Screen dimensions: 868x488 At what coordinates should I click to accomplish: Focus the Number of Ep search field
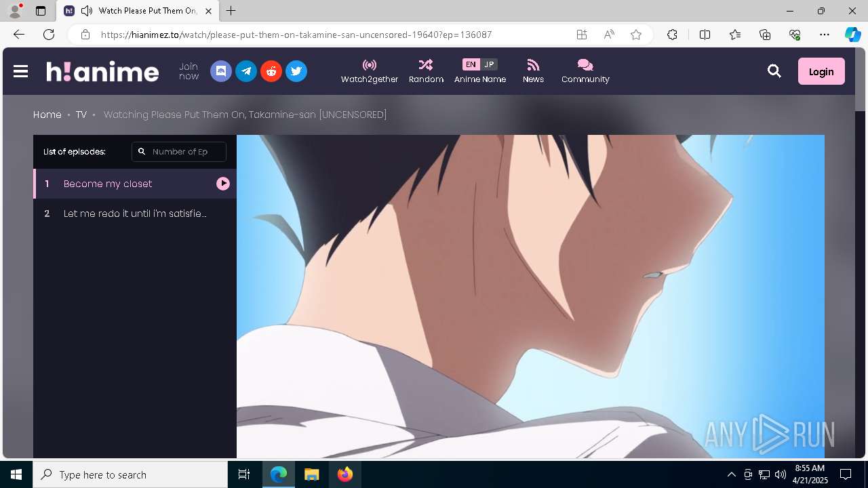tap(179, 152)
